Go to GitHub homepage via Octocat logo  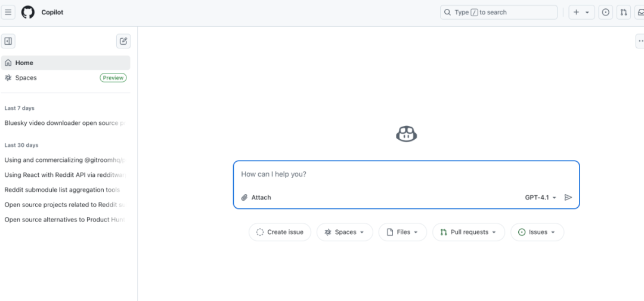click(28, 13)
